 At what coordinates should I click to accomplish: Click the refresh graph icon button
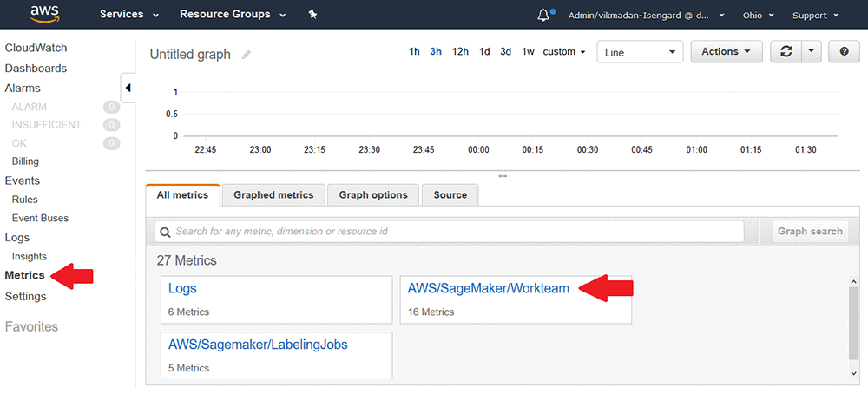point(786,51)
